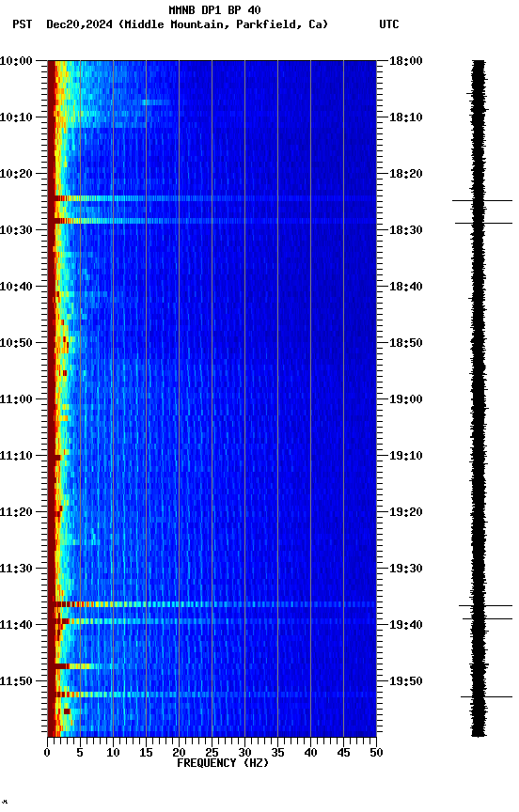This screenshot has height=812, width=519.
Task: Click the 10:10 PST time label
Action: coord(16,117)
